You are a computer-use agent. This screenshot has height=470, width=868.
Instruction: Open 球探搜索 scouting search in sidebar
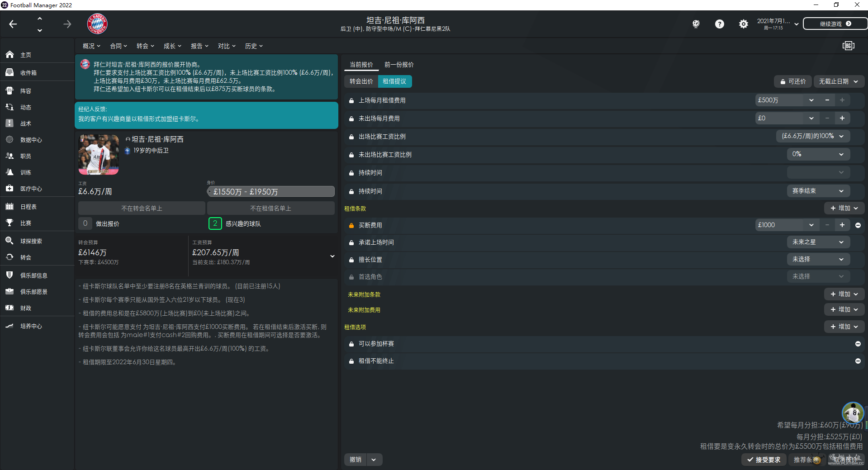tap(9, 241)
